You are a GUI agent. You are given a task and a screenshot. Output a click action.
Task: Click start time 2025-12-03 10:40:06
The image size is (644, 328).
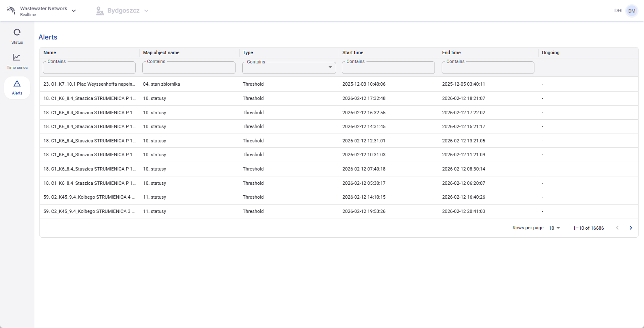click(364, 84)
